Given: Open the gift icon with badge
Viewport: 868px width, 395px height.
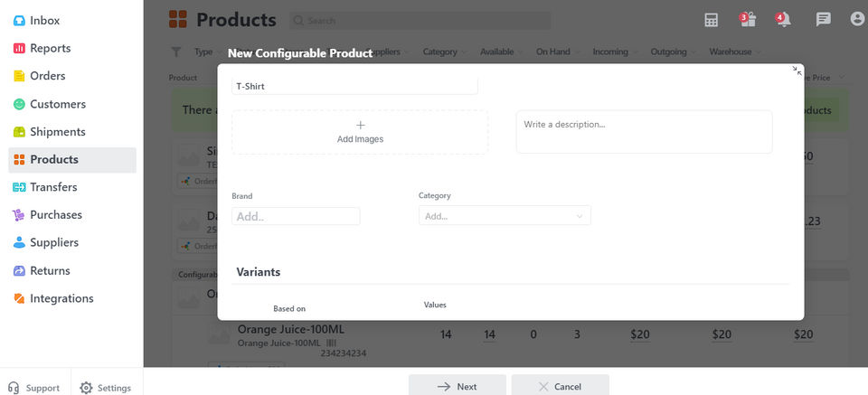Looking at the screenshot, I should click(746, 19).
